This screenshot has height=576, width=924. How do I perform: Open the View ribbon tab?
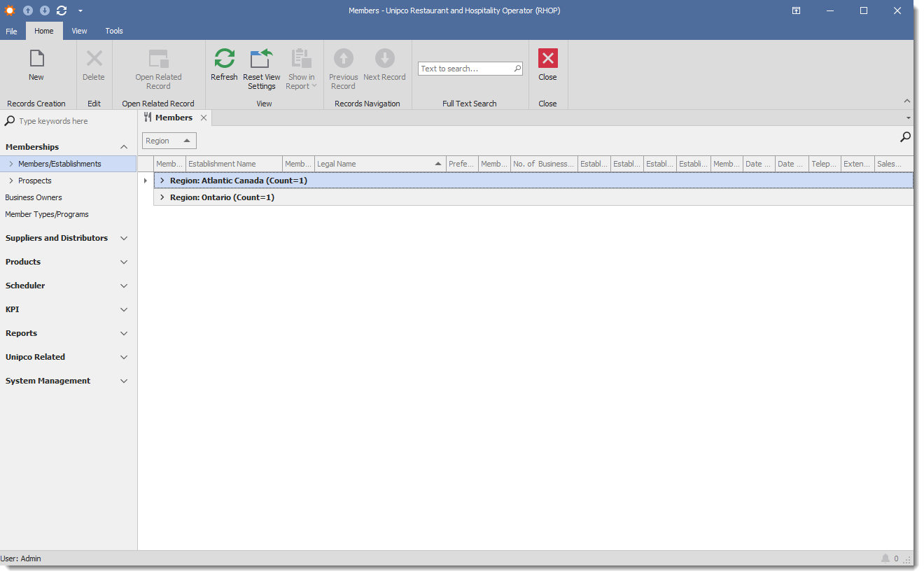[79, 31]
